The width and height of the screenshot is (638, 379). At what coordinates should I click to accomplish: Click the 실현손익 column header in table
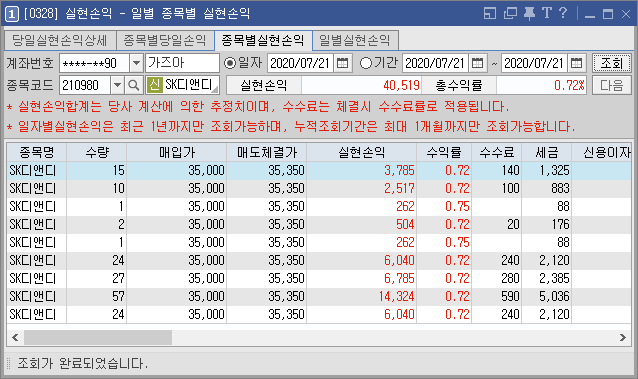click(x=361, y=152)
